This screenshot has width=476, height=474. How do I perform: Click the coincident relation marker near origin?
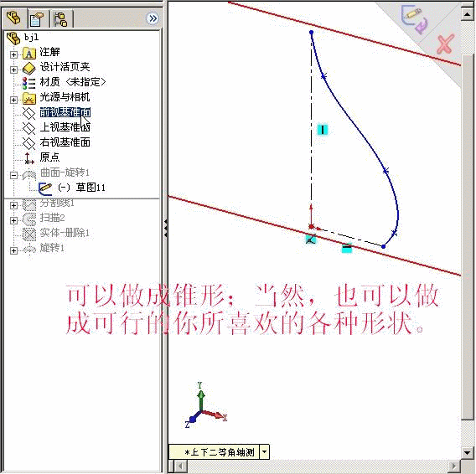(311, 240)
